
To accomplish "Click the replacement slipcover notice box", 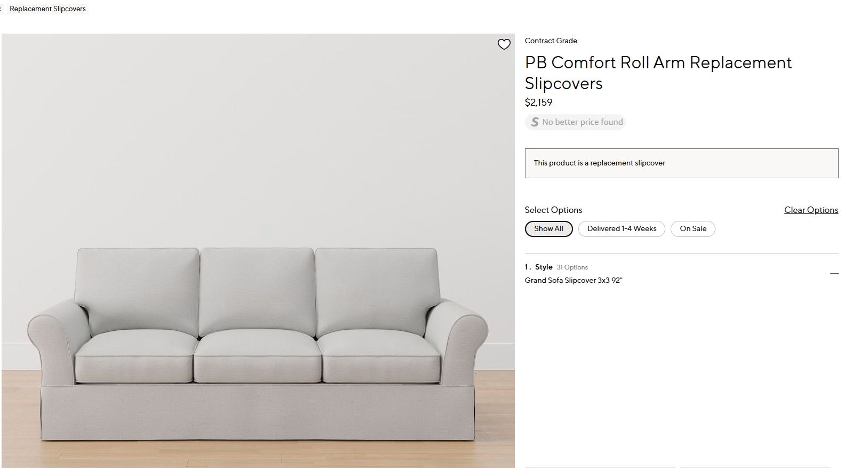I will coord(681,163).
